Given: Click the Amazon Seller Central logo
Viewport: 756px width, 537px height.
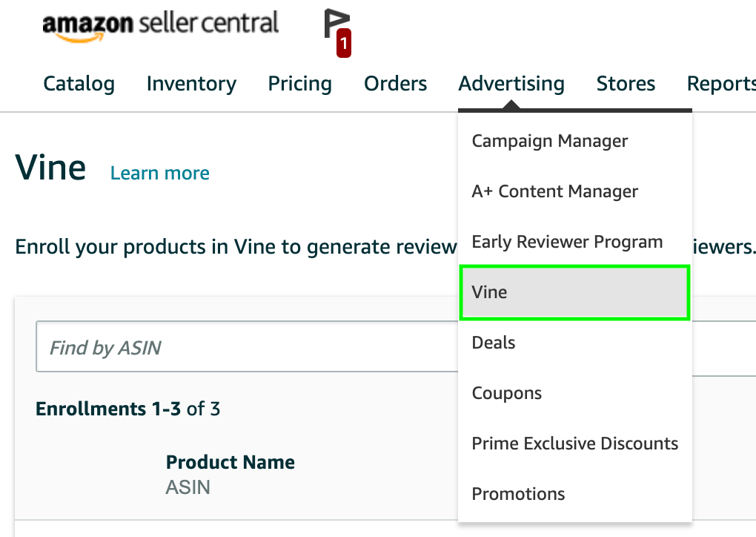Looking at the screenshot, I should [161, 25].
